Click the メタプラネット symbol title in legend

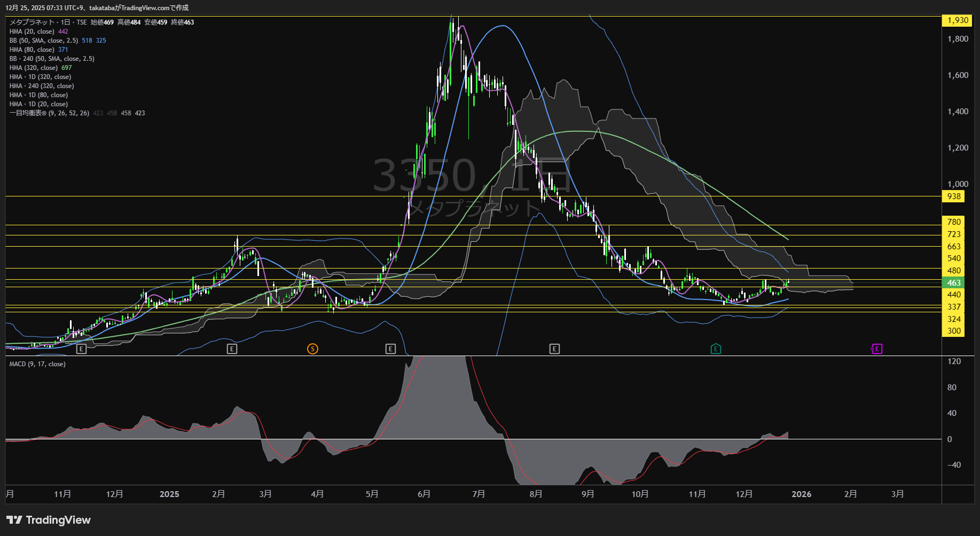point(32,22)
